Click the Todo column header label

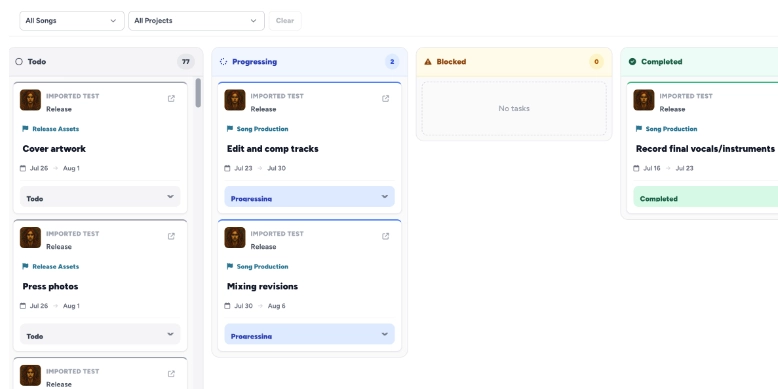pyautogui.click(x=37, y=62)
